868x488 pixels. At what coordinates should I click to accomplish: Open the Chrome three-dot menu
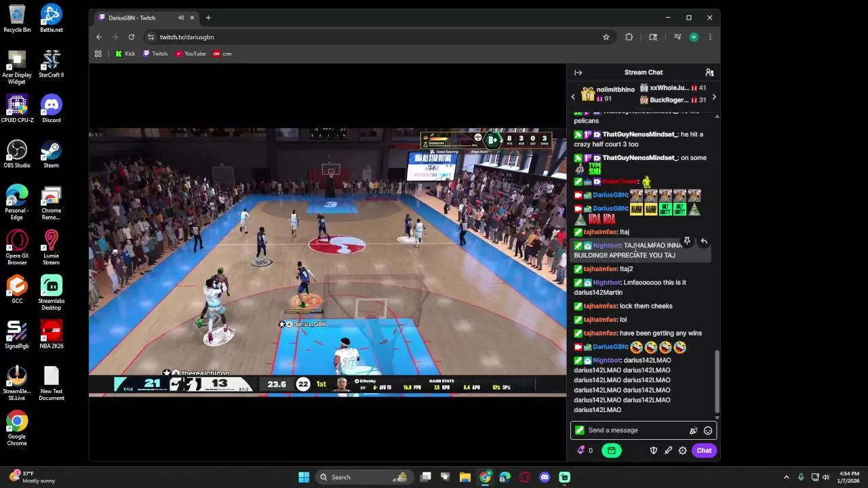(710, 37)
